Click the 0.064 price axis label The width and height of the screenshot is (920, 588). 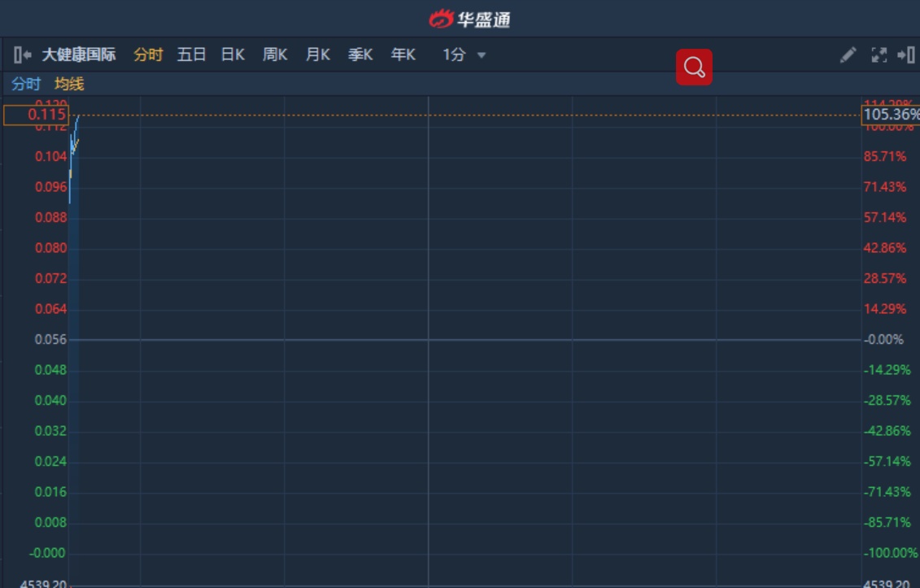tap(50, 309)
